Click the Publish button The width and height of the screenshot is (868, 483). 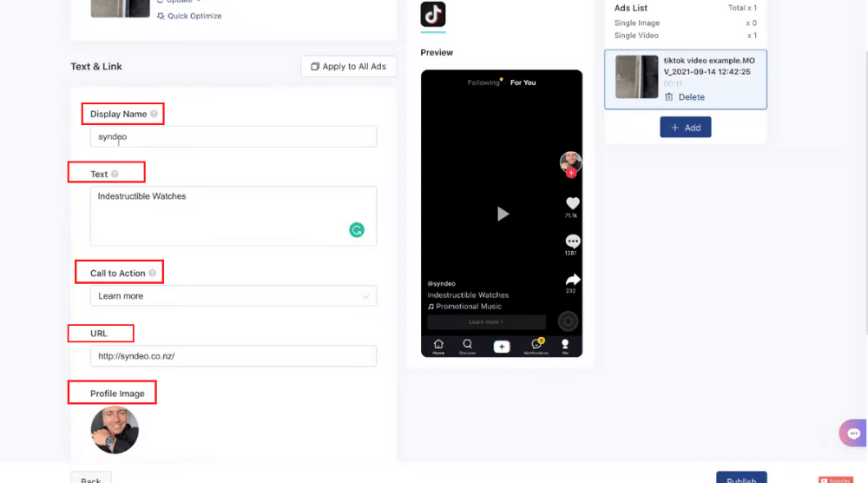741,478
